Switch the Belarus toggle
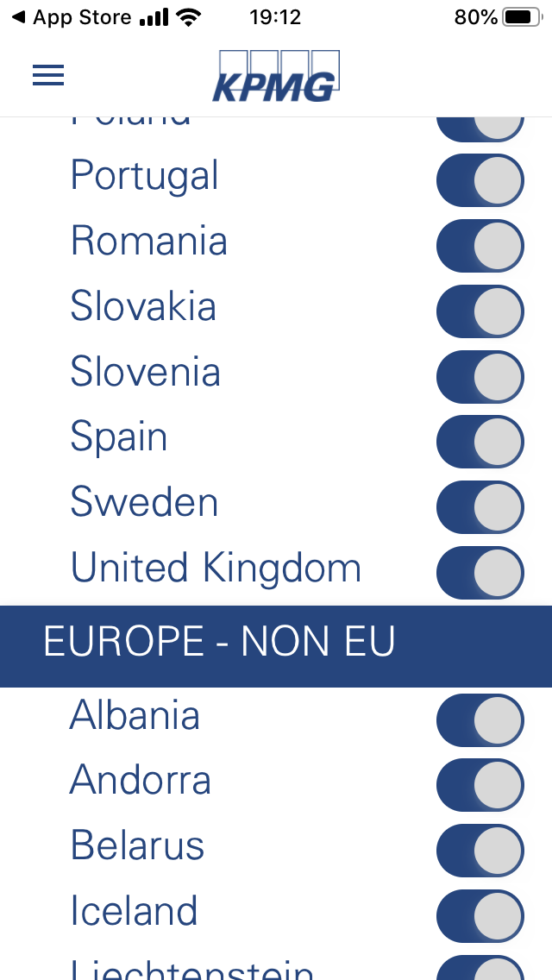This screenshot has height=980, width=552. tap(480, 851)
